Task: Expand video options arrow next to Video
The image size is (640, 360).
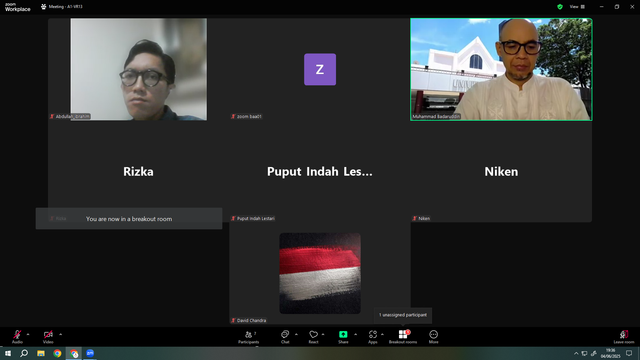Action: (60, 334)
